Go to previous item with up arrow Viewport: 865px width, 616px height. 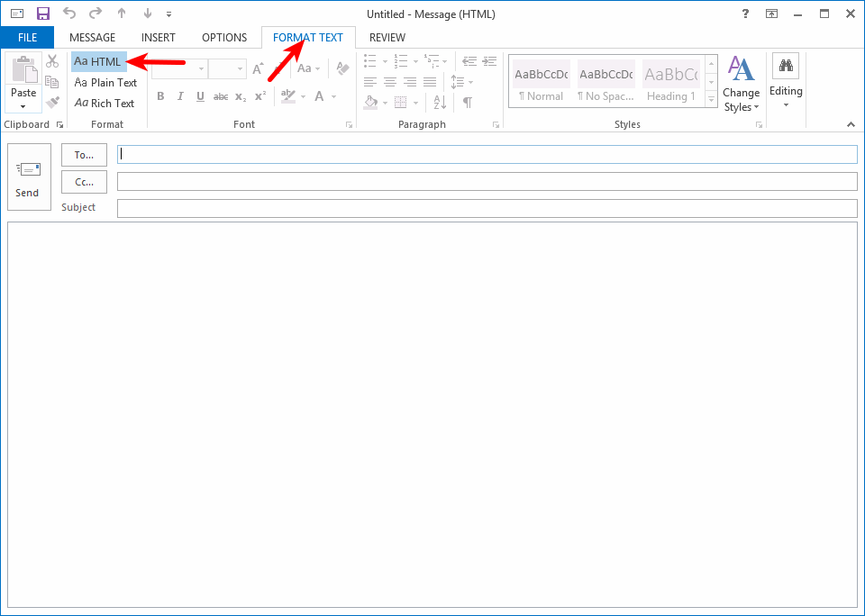(122, 14)
